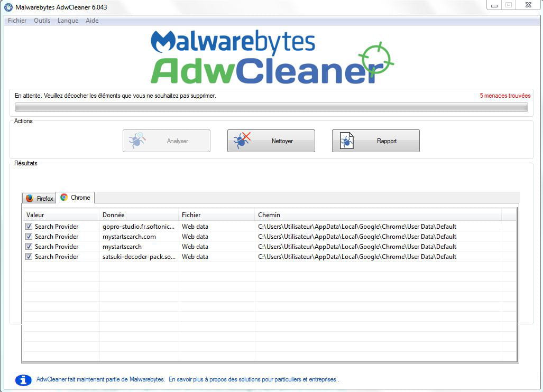The width and height of the screenshot is (543, 392).
Task: Select the satsuki-decoder-pack.so... data cell
Action: click(x=139, y=257)
